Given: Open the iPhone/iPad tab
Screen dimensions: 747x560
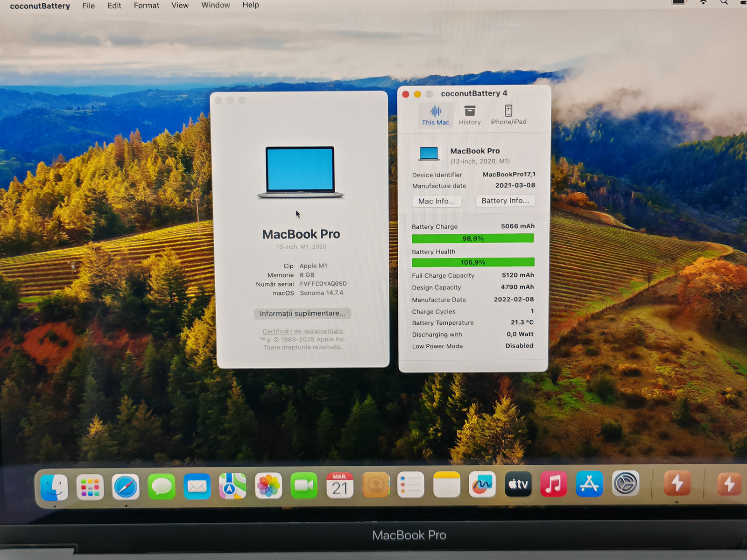Looking at the screenshot, I should (x=508, y=115).
